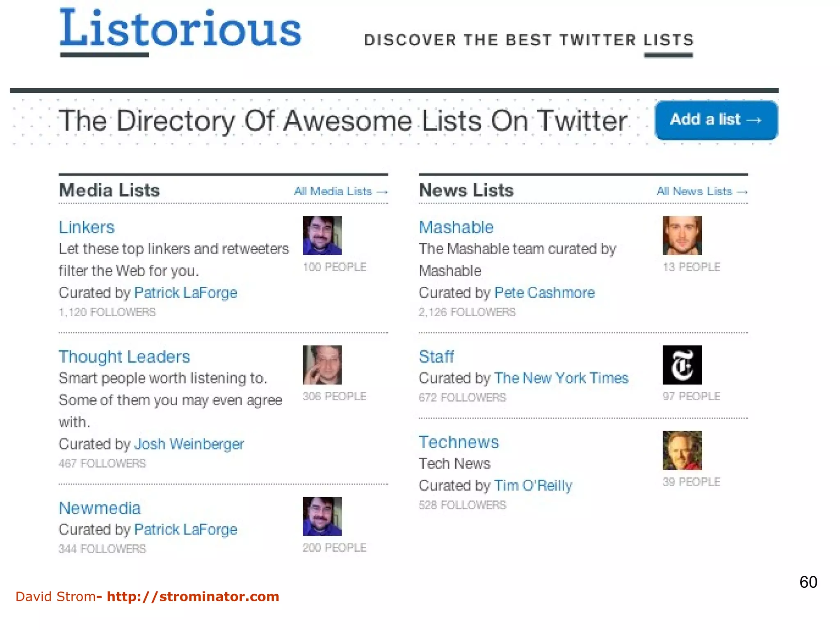Click Tim O'Reilly curator link

tap(533, 485)
